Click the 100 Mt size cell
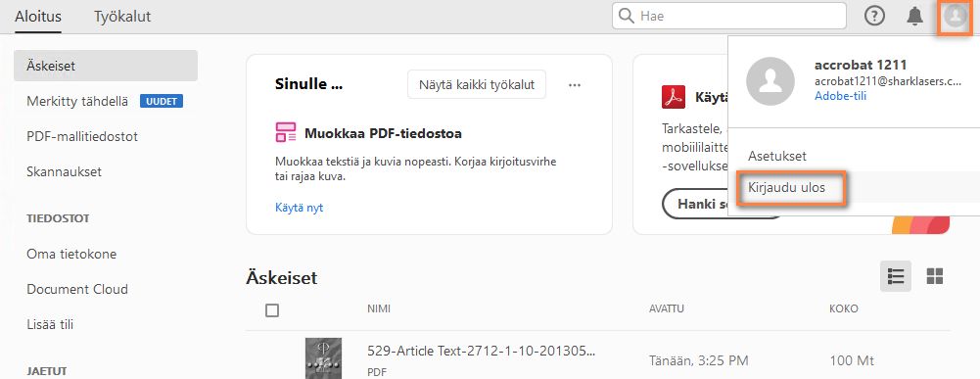This screenshot has height=379, width=980. coord(851,360)
